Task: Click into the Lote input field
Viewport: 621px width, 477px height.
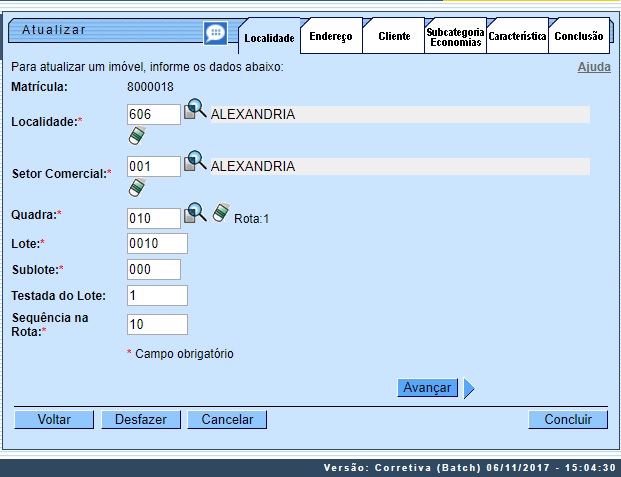Action: click(x=157, y=243)
